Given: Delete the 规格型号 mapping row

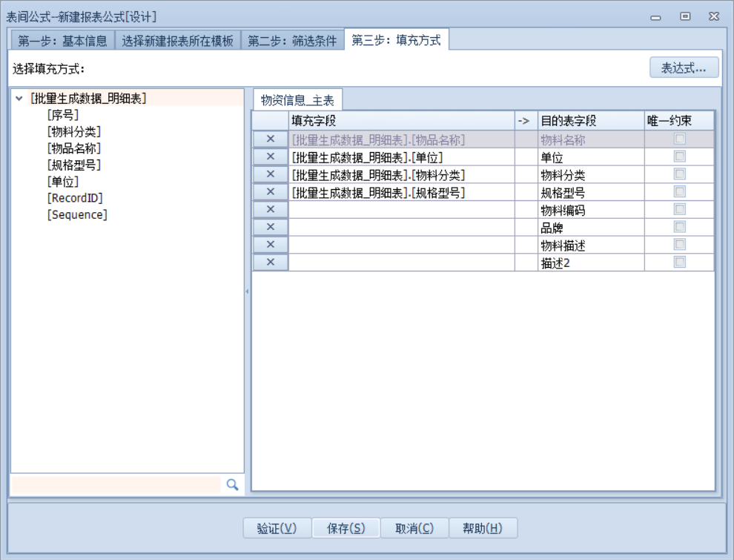Looking at the screenshot, I should coord(271,192).
